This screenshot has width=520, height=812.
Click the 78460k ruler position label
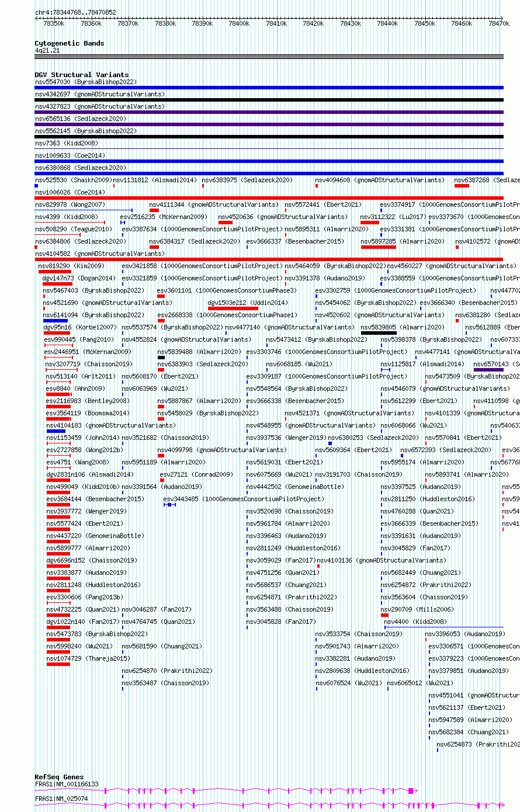(462, 23)
